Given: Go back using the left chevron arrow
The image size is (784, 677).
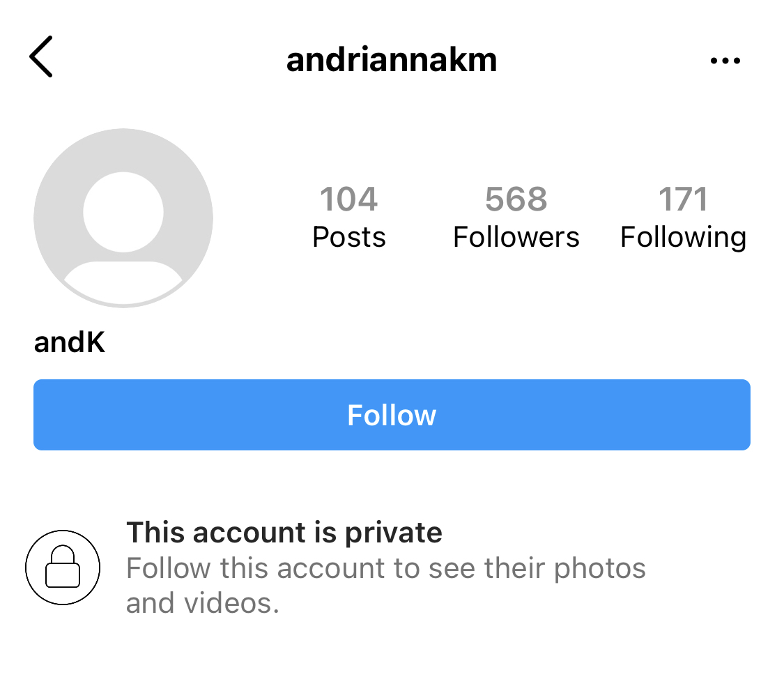Looking at the screenshot, I should coord(41,57).
